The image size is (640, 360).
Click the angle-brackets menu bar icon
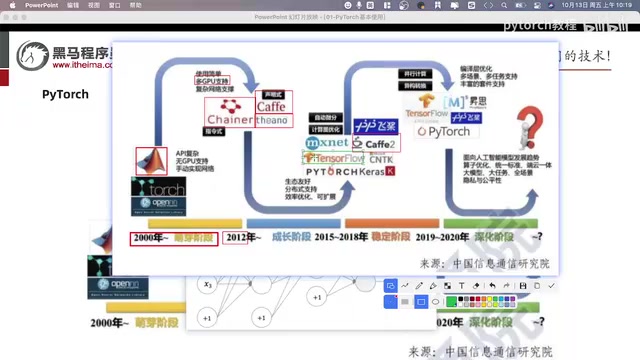pos(489,5)
